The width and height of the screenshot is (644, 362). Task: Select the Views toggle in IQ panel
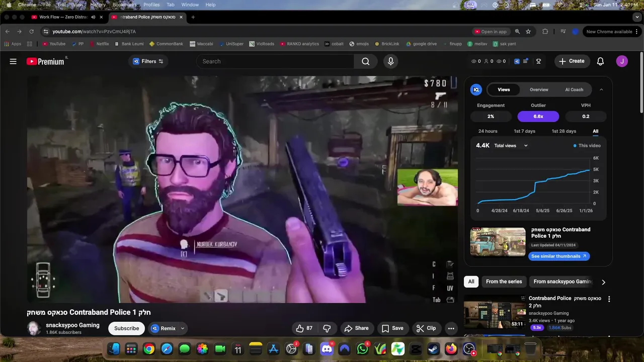[504, 89]
